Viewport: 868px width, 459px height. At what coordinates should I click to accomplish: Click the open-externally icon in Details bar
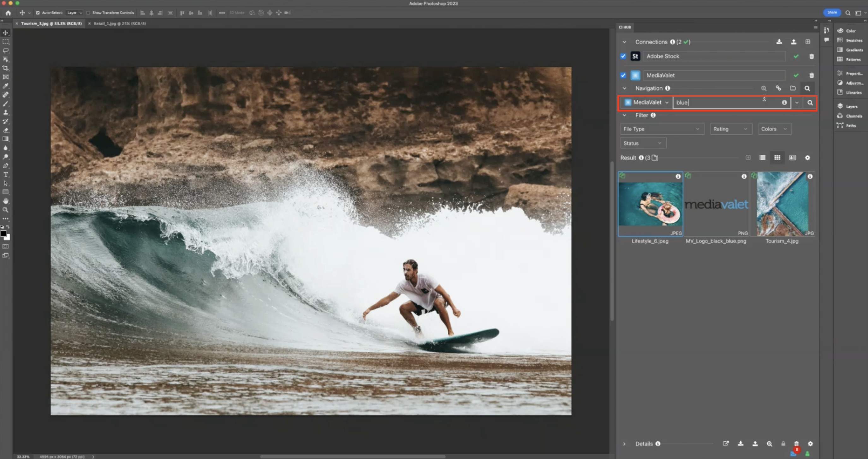tap(726, 444)
